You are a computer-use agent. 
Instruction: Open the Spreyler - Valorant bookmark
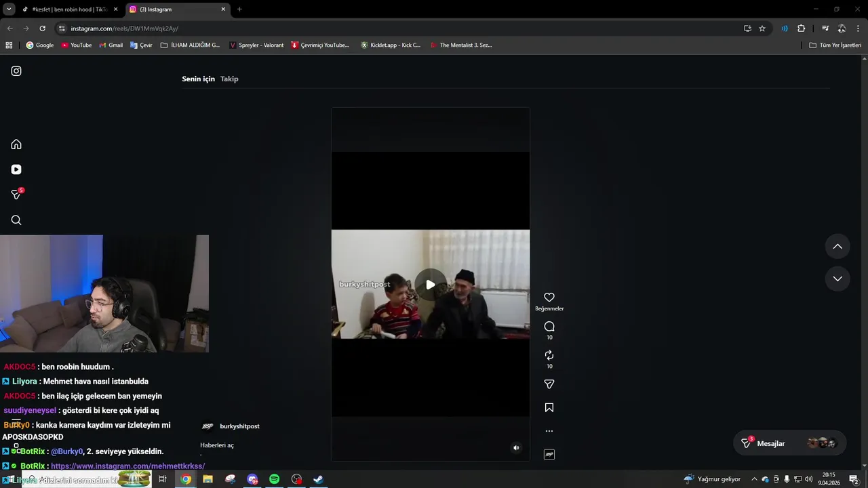click(x=256, y=45)
